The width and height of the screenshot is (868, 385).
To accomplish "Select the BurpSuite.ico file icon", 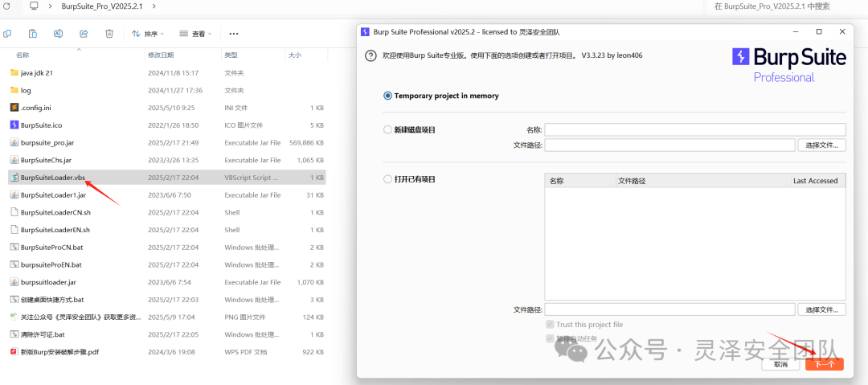I will pos(14,125).
